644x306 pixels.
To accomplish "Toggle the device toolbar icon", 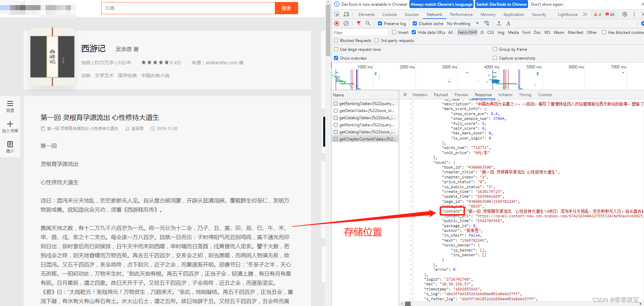I will pyautogui.click(x=346, y=14).
